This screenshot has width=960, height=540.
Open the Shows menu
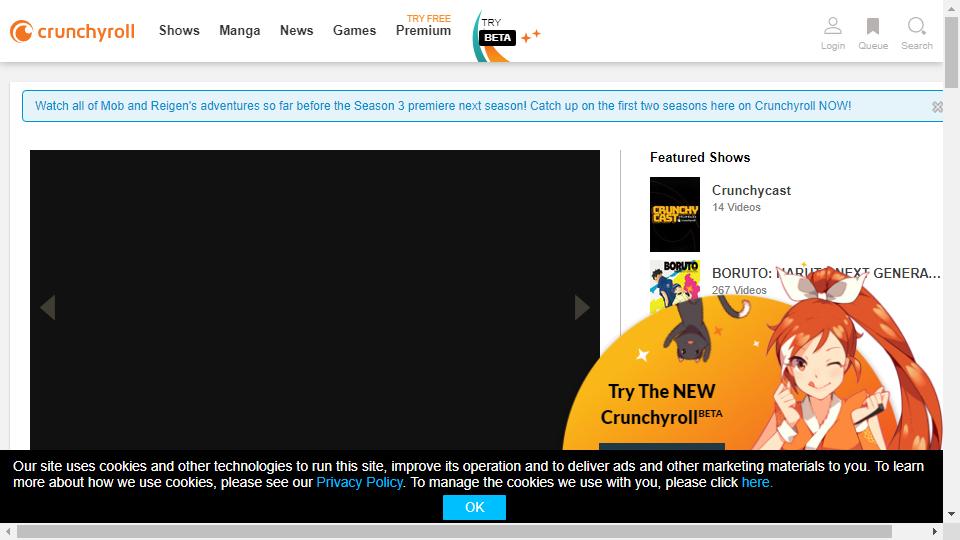(x=179, y=31)
